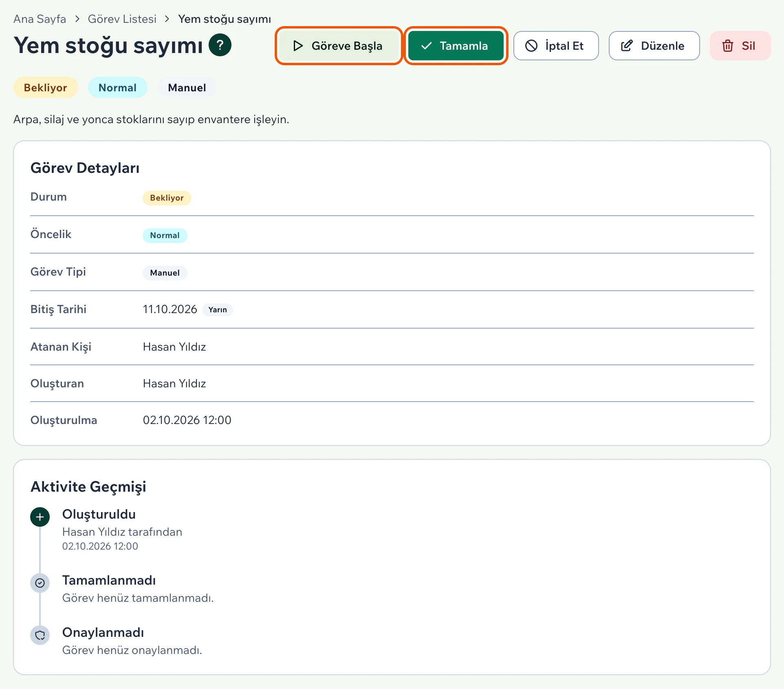Click the Yem stoğu sayımı breadcrumb
Image resolution: width=784 pixels, height=689 pixels.
(x=225, y=19)
